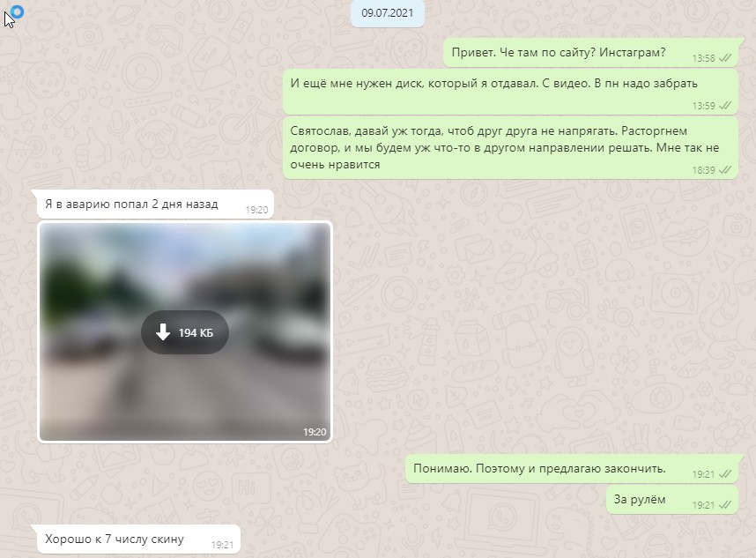Select message 'За рулём'
Screen dimensions: 756x558
pos(671,500)
